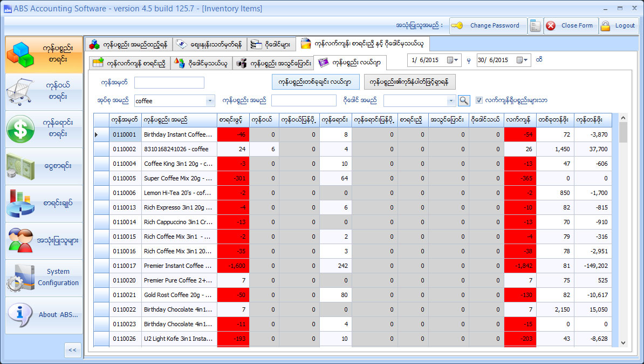Open About ABS info bubble
Image resolution: width=644 pixels, height=364 pixels.
point(44,315)
